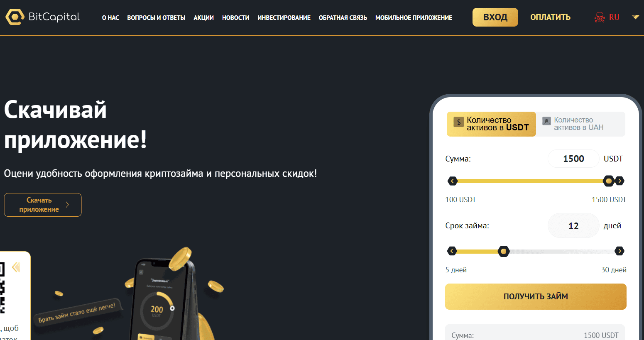Switch to the assets in USDT tab
This screenshot has height=340, width=644.
(491, 124)
